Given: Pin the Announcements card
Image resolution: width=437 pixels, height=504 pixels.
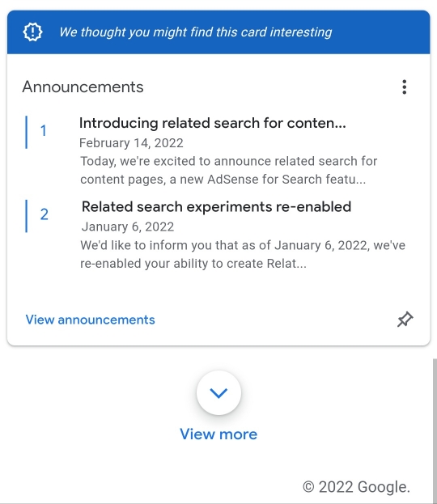Looking at the screenshot, I should click(405, 320).
